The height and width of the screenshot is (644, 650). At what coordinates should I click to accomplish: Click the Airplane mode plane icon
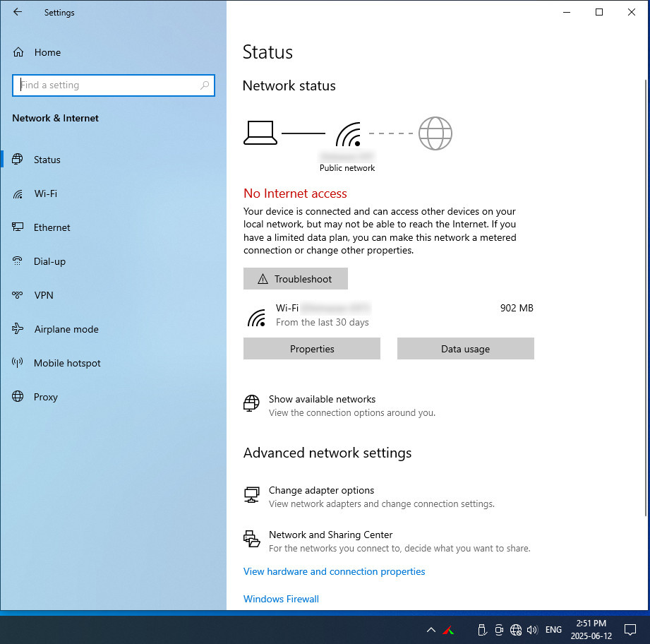[18, 329]
